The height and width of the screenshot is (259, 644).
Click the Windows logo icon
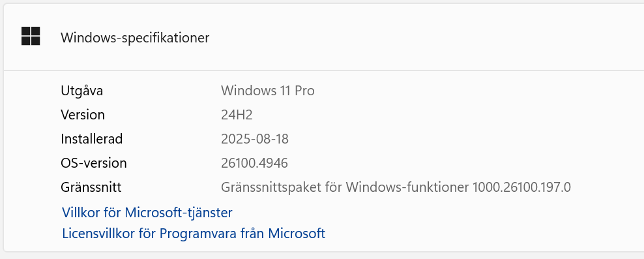pos(31,36)
